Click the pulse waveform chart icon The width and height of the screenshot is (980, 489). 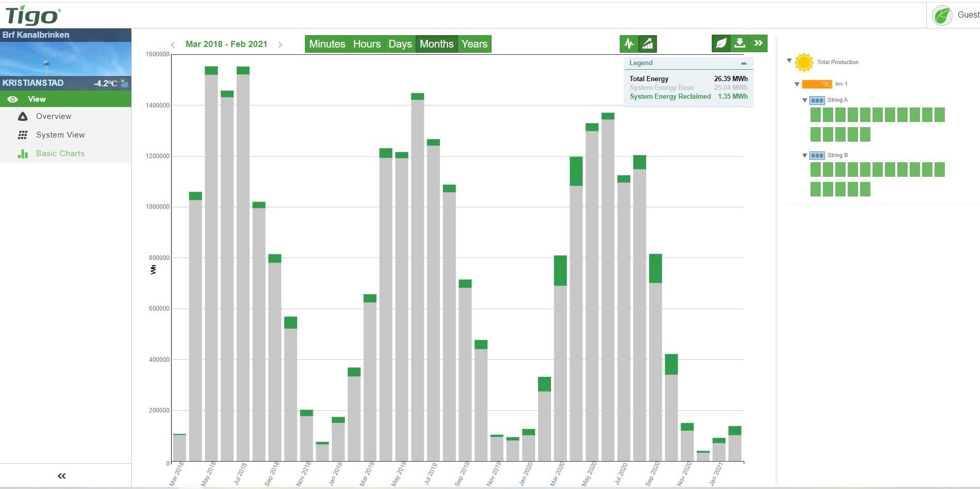click(629, 44)
